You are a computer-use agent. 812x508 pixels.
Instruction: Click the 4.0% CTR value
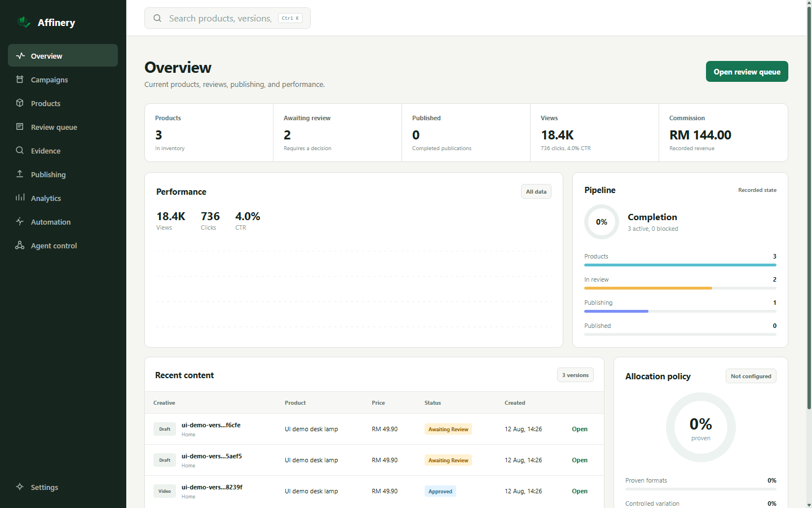click(248, 216)
